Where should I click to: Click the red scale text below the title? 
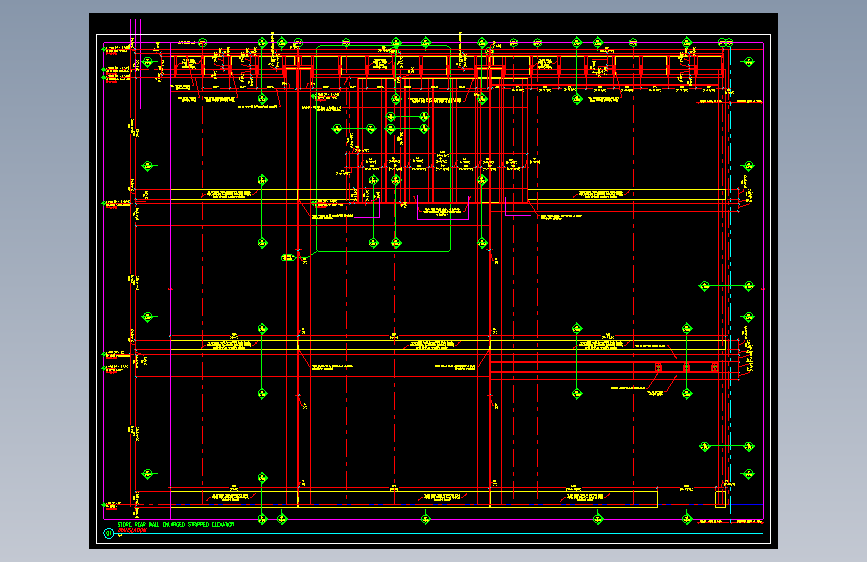(132, 530)
